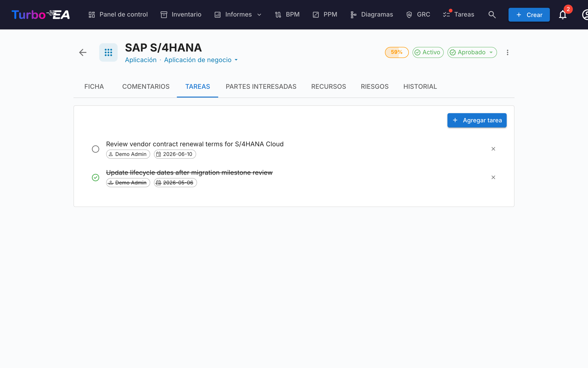Click the Turbo EA logo
This screenshot has height=368, width=588.
click(41, 14)
